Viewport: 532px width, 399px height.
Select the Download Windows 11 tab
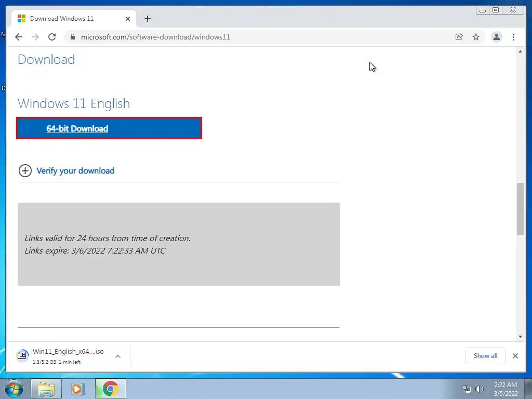(x=74, y=19)
